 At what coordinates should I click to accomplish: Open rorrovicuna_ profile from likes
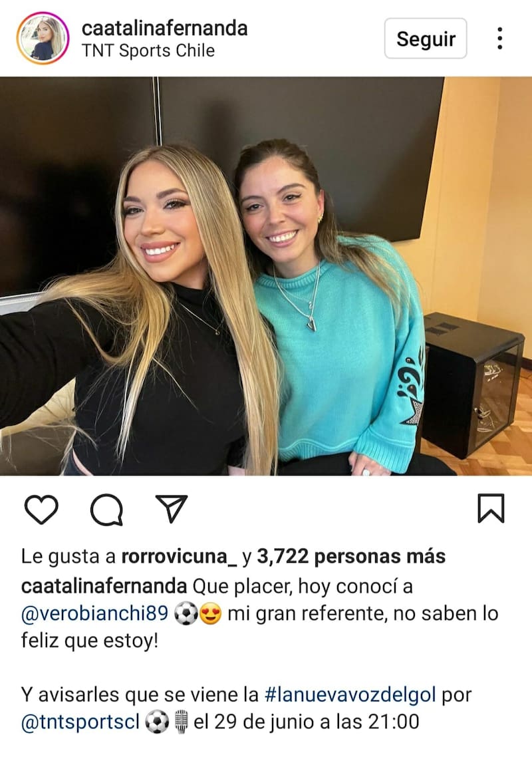pyautogui.click(x=179, y=557)
